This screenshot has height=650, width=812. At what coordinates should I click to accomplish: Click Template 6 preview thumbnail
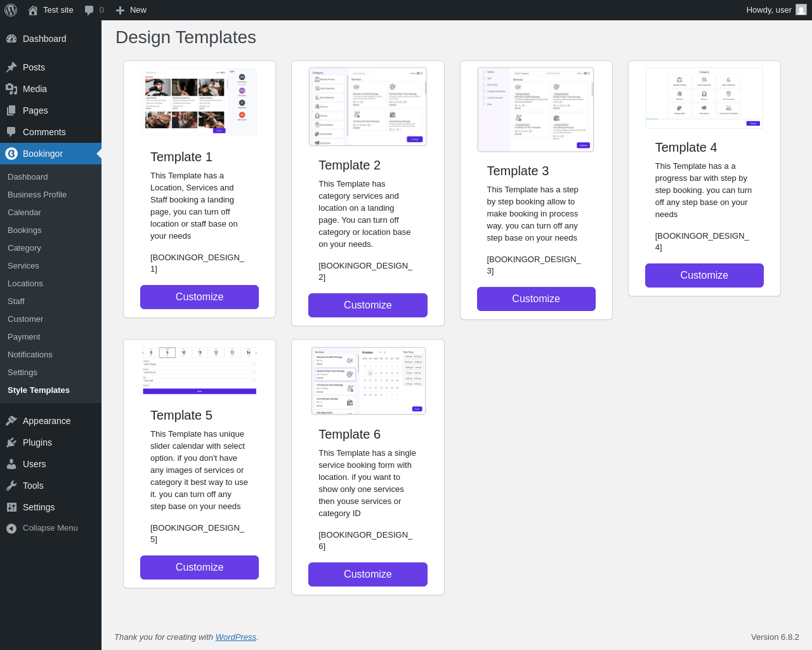(x=369, y=381)
